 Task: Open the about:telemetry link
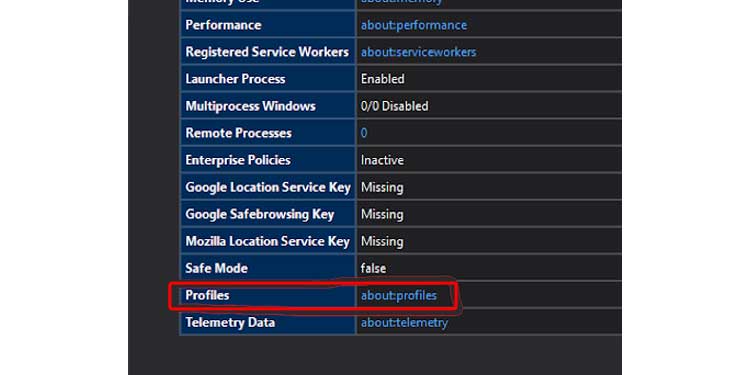[404, 323]
